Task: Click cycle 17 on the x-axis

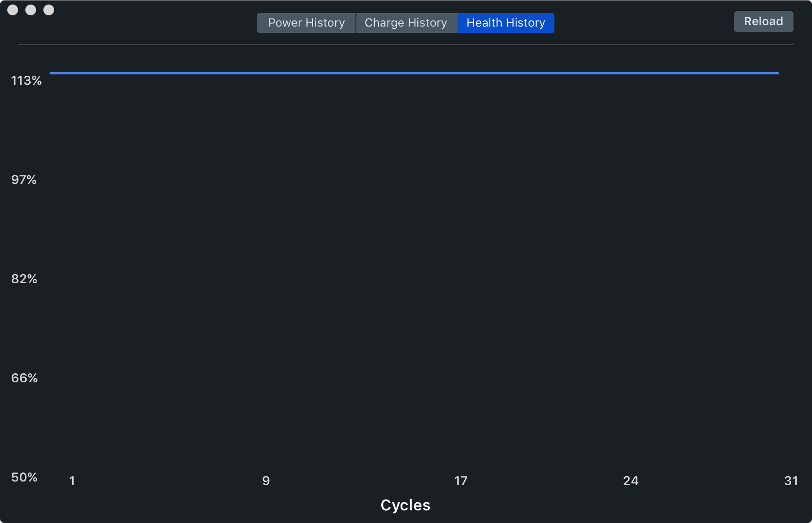Action: pos(461,481)
